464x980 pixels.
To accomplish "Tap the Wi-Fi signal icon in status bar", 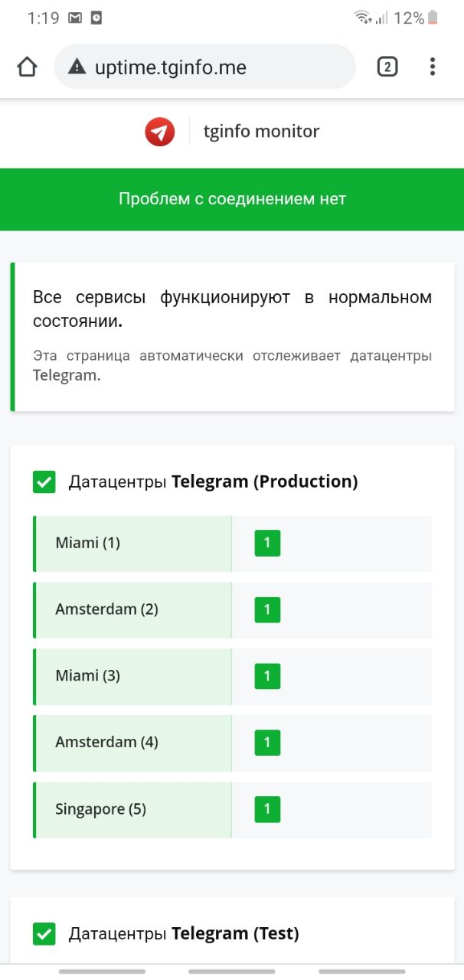I will tap(362, 18).
